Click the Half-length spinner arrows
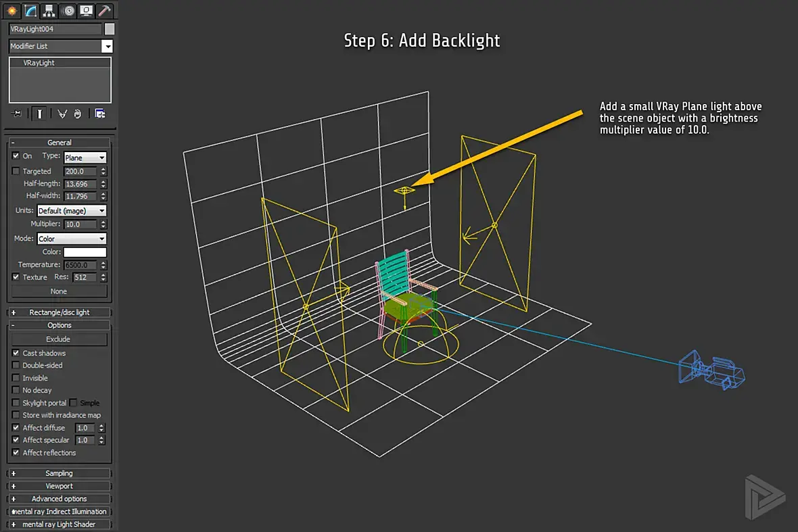 (103, 184)
